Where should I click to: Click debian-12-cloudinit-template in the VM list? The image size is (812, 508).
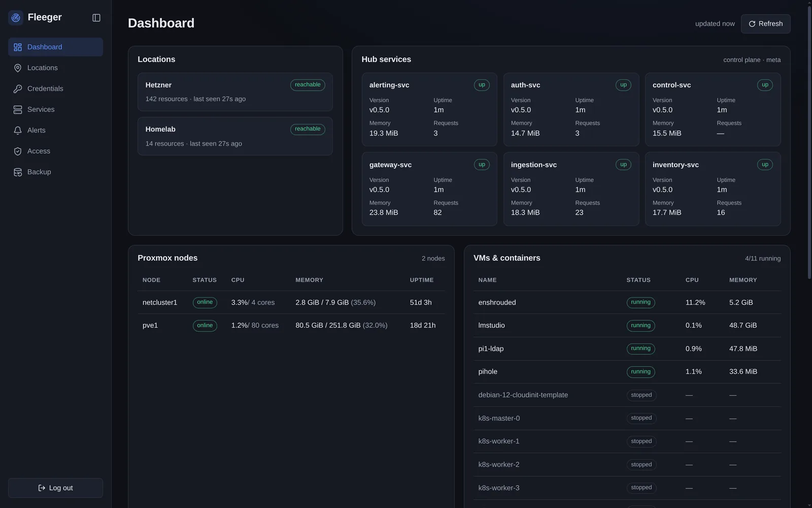point(523,395)
